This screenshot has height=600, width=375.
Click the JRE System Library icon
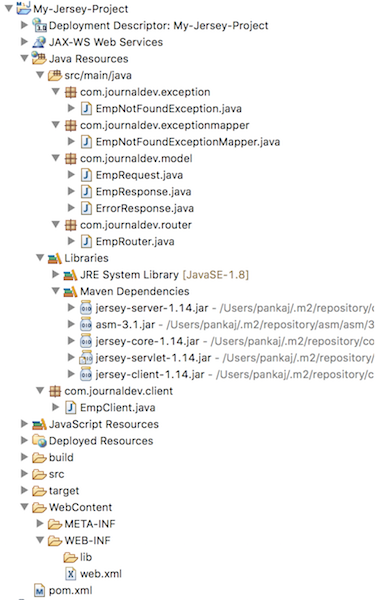70,275
